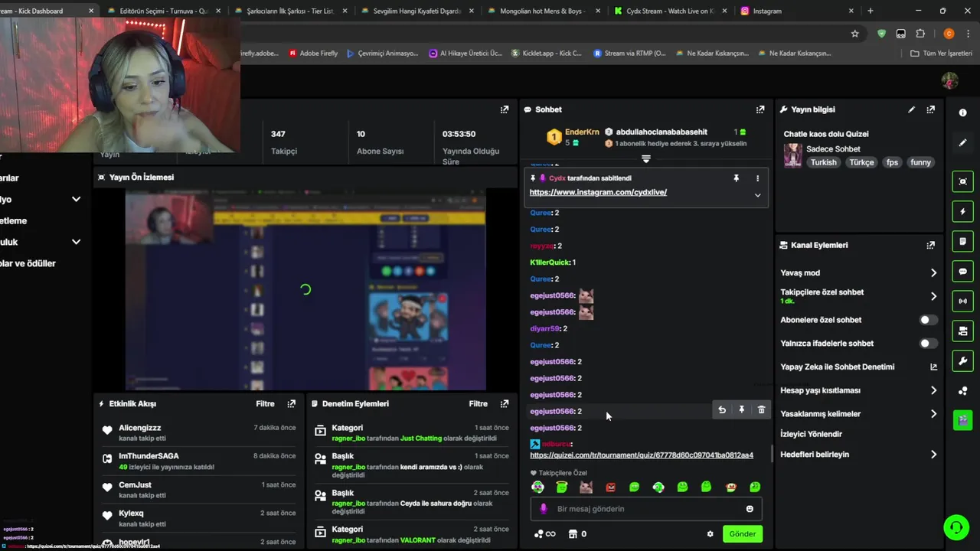The image size is (980, 551).
Task: Send the message with Gönder button
Action: [x=742, y=534]
